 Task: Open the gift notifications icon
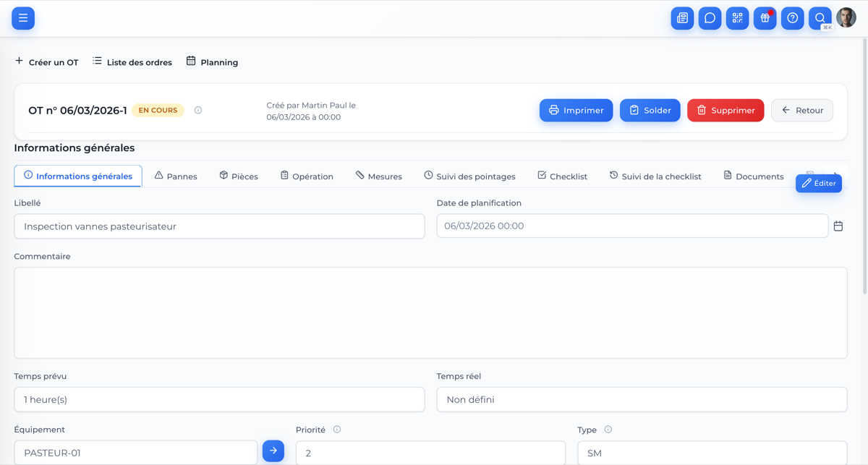click(765, 18)
